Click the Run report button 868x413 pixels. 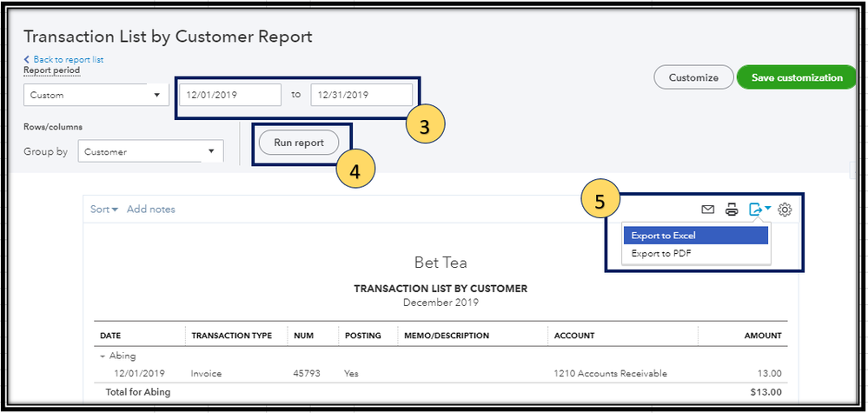click(x=299, y=143)
